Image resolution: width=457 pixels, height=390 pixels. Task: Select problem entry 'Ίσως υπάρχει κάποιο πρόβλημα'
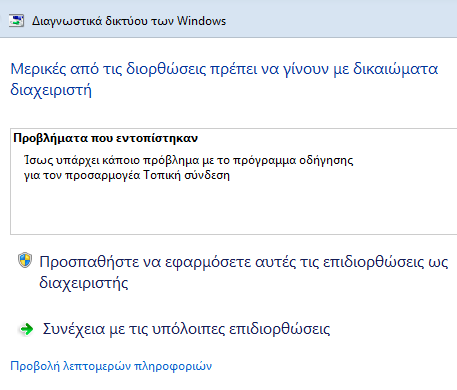pos(189,168)
